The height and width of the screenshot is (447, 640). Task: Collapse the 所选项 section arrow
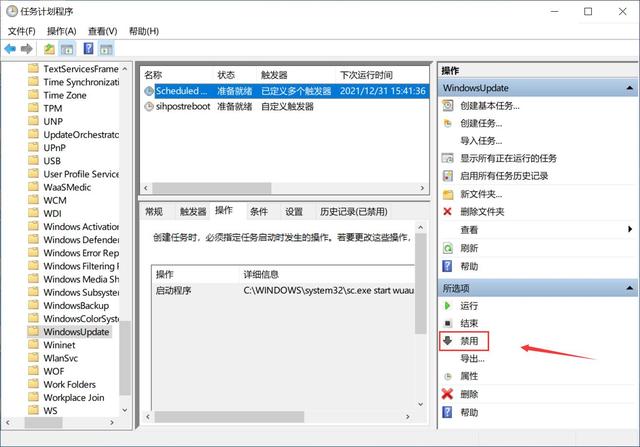(629, 288)
